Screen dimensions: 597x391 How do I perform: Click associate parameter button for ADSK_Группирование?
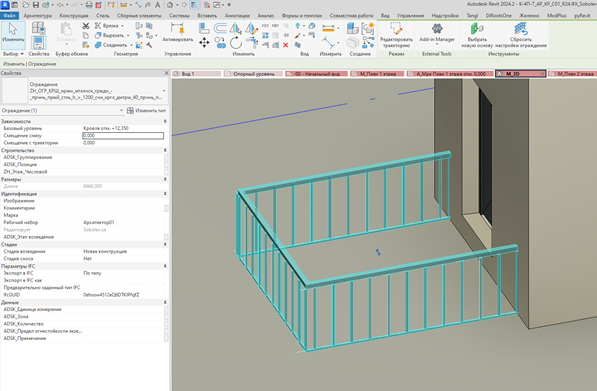coord(166,157)
